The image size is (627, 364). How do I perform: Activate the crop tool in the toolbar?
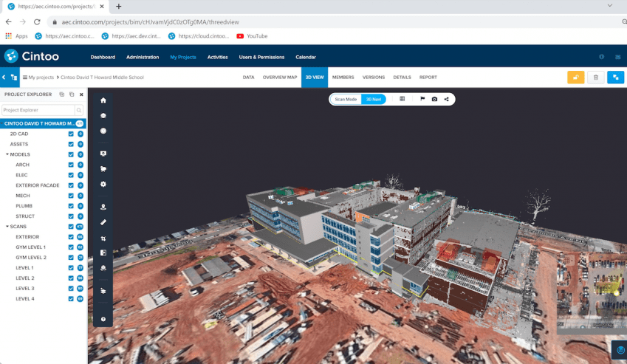[103, 238]
